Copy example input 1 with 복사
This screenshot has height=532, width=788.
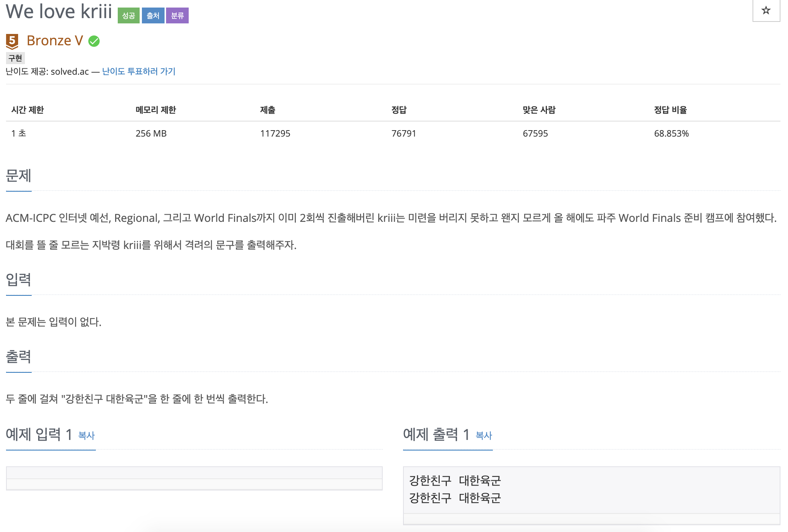(86, 435)
